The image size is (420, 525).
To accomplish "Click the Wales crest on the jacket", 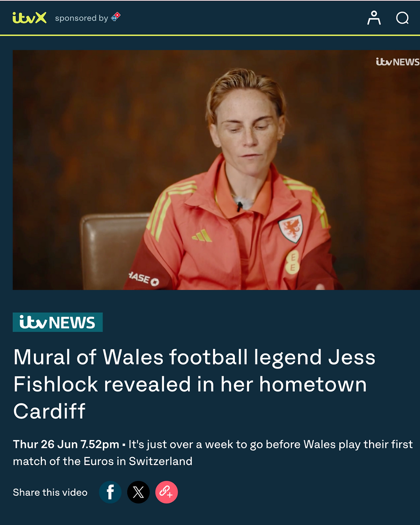I will tap(291, 228).
